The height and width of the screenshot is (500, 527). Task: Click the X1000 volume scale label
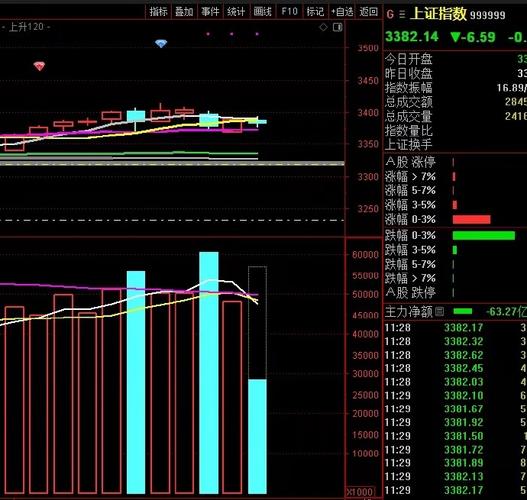[x=360, y=493]
